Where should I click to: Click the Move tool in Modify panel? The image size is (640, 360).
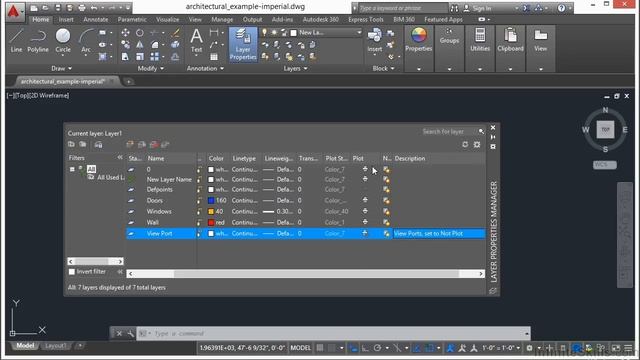pos(125,33)
